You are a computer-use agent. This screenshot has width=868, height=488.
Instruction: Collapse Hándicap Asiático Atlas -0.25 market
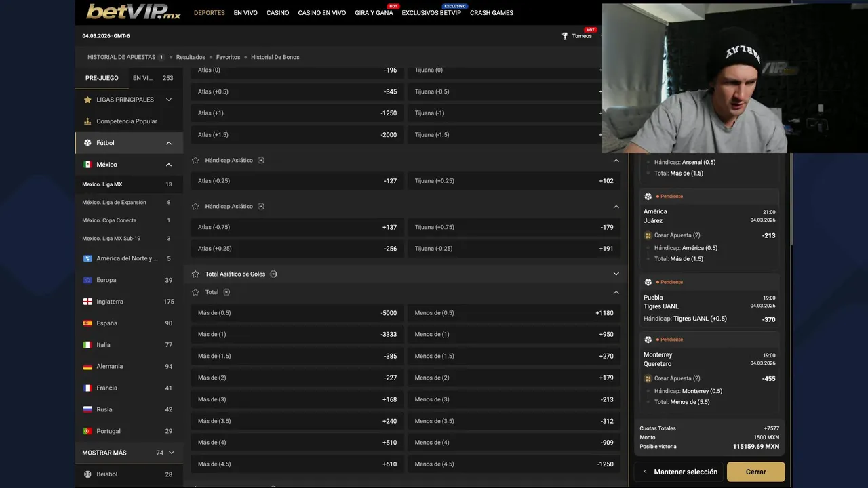coord(616,161)
